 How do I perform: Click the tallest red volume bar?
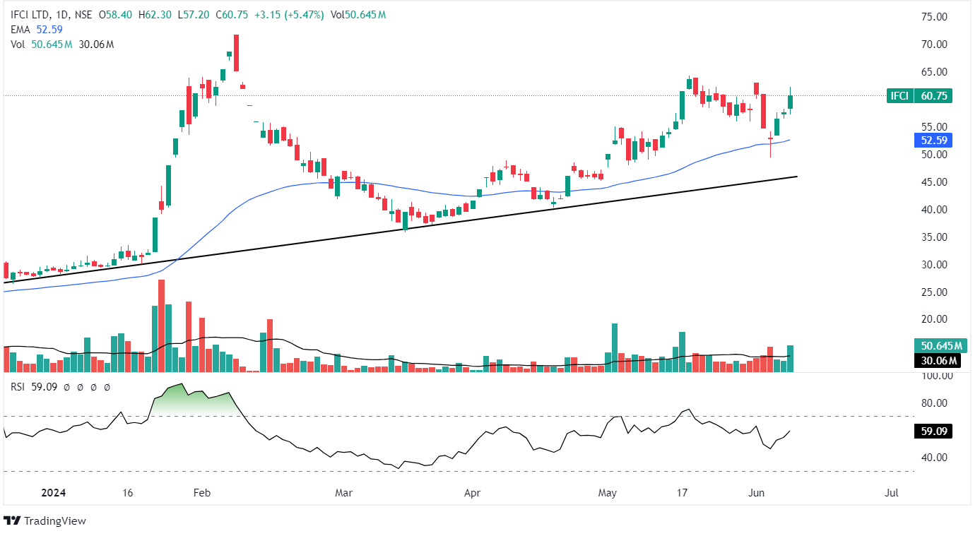coord(161,326)
